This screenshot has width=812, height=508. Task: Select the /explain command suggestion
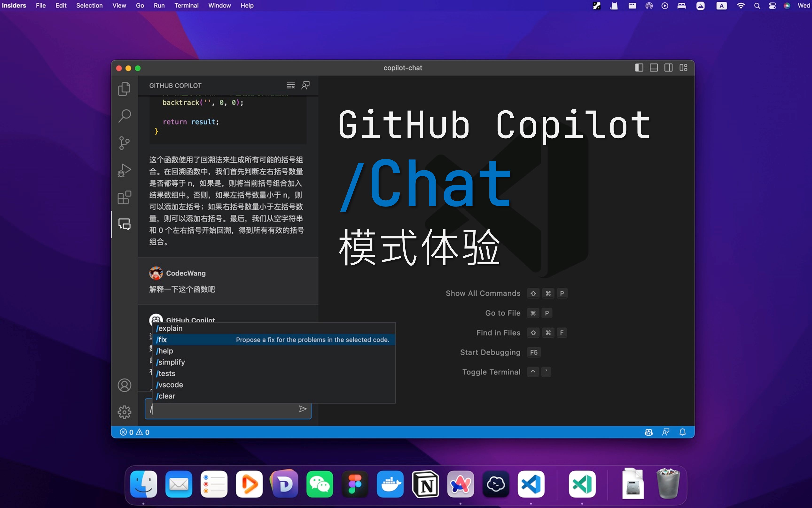click(x=274, y=328)
